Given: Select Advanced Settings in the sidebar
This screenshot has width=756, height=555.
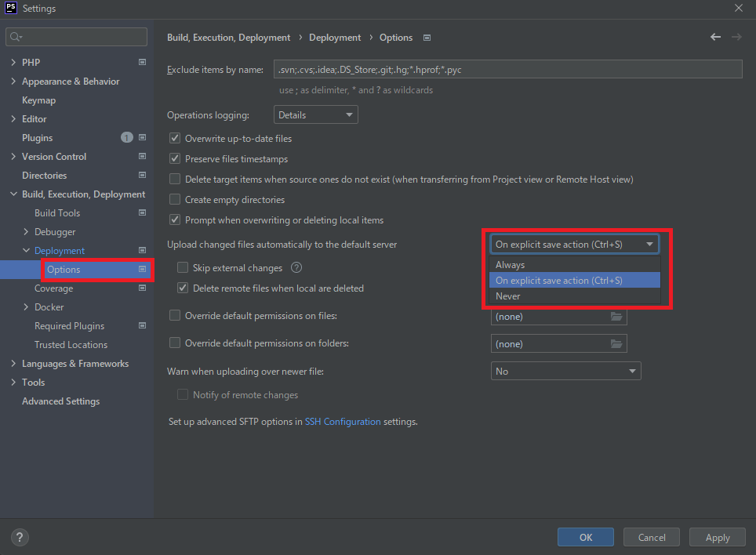Looking at the screenshot, I should [x=60, y=401].
